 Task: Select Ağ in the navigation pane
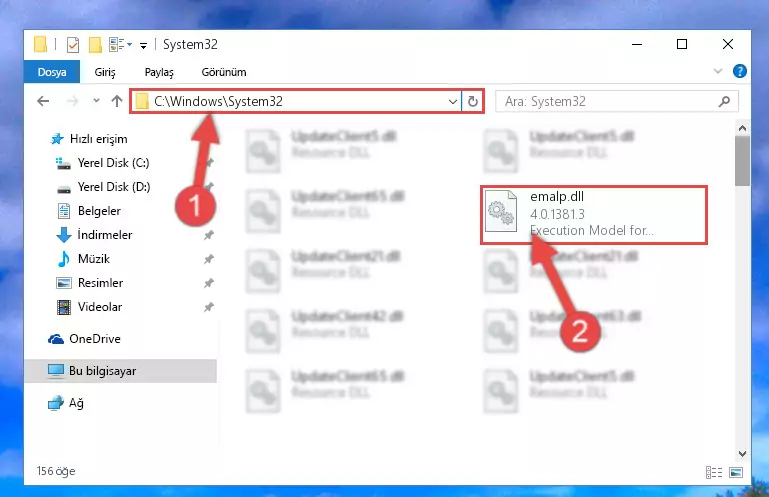point(76,403)
